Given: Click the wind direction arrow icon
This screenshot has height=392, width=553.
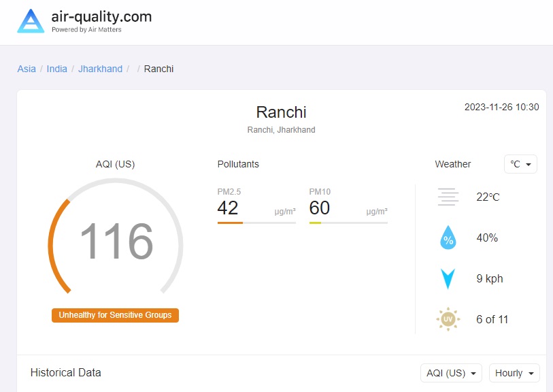Looking at the screenshot, I should point(448,278).
